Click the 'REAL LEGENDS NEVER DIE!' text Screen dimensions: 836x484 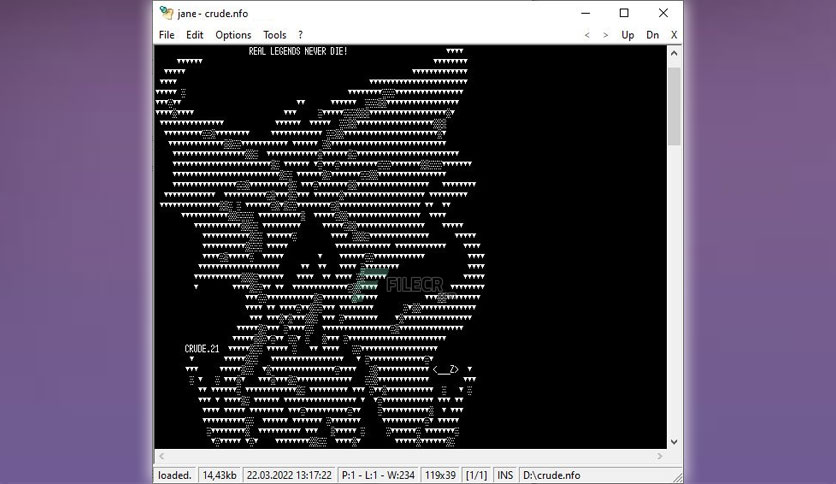pos(298,51)
